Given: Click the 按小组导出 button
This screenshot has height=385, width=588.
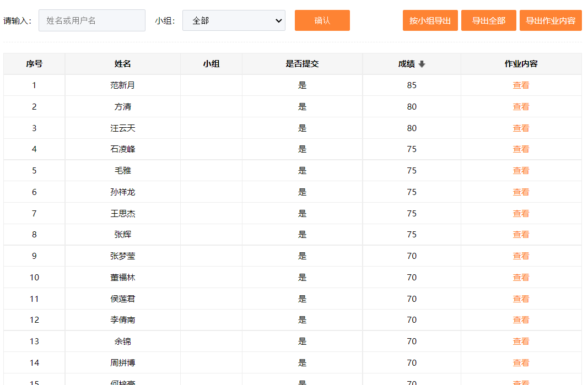Looking at the screenshot, I should (430, 20).
